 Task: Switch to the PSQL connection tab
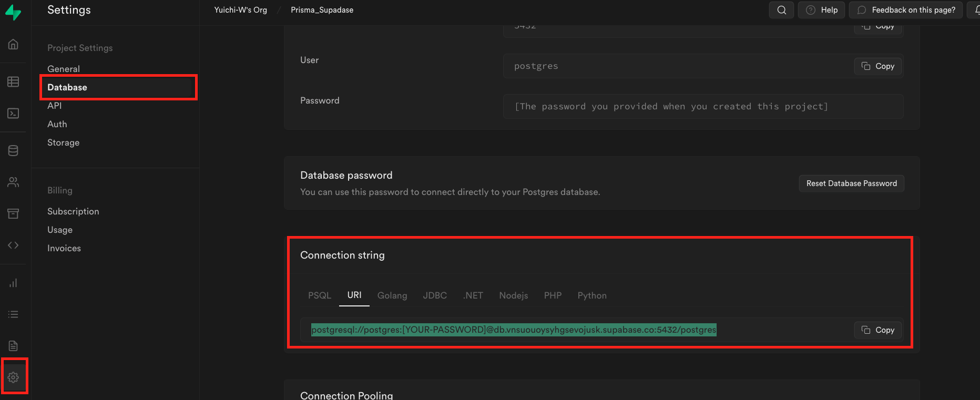point(320,295)
